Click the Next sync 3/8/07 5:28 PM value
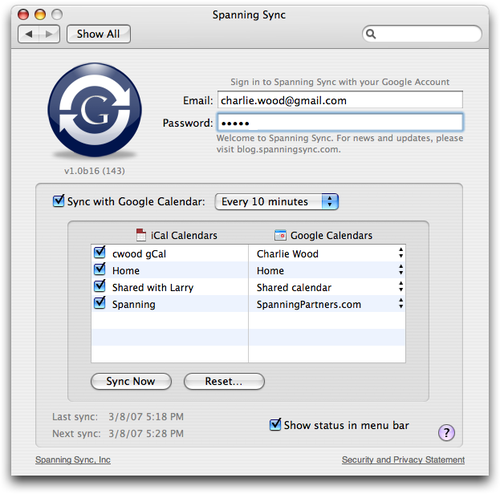This screenshot has height=494, width=500. (x=146, y=433)
